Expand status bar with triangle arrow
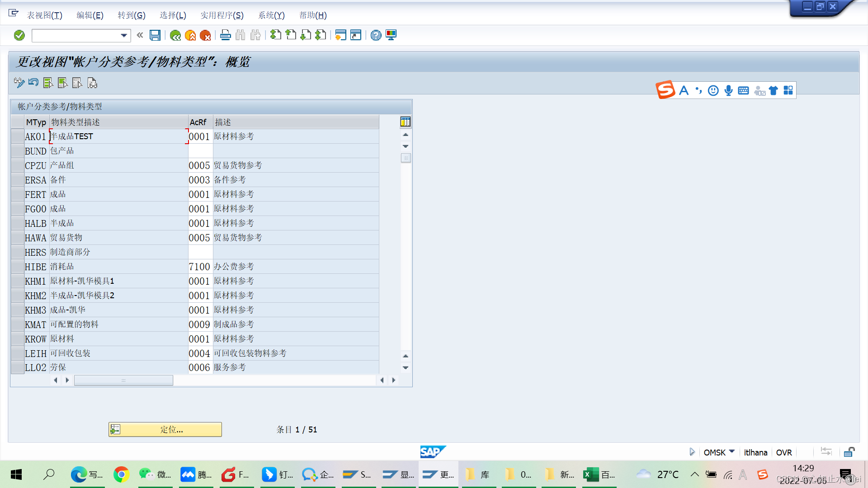The width and height of the screenshot is (868, 488). point(692,452)
